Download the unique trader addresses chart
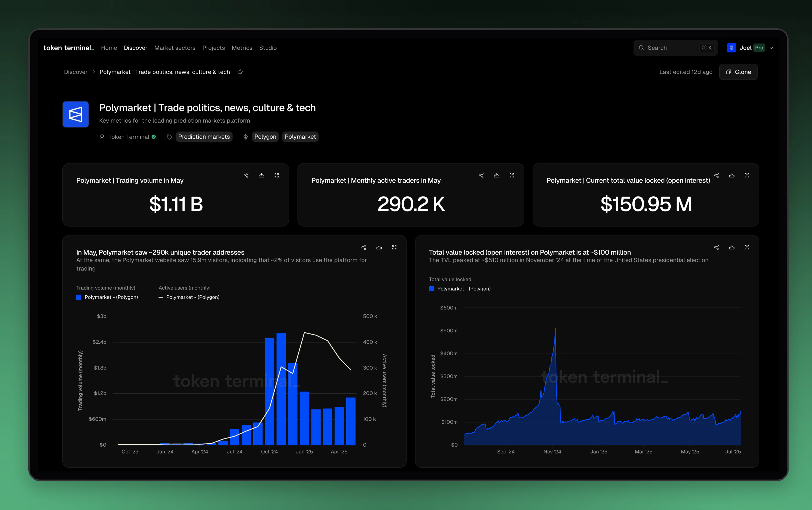812x510 pixels. tap(379, 247)
